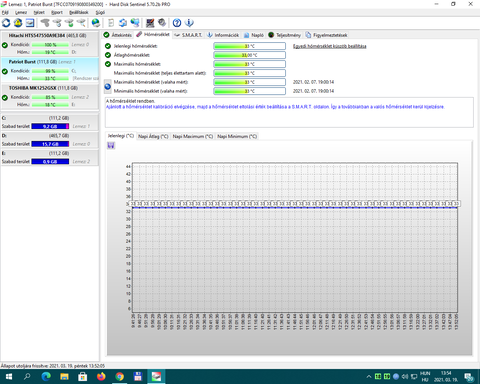
Task: Switch to the Teljesítmény tab
Action: pos(284,35)
